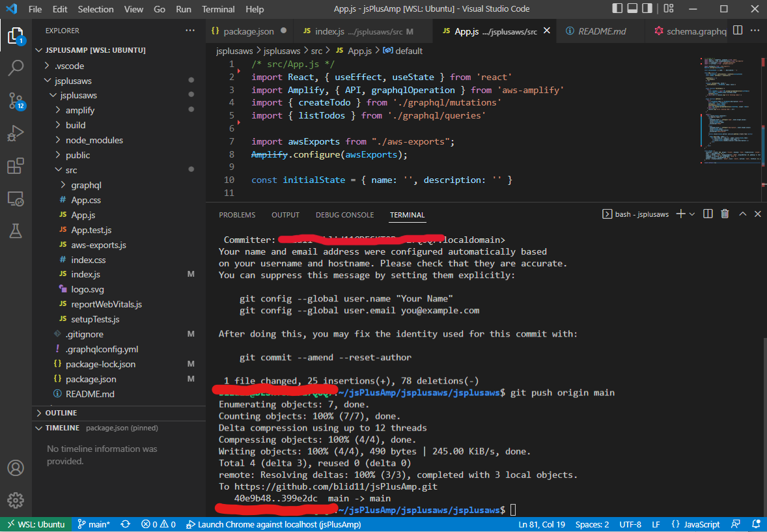767x532 pixels.
Task: Open the Testing view
Action: [16, 230]
